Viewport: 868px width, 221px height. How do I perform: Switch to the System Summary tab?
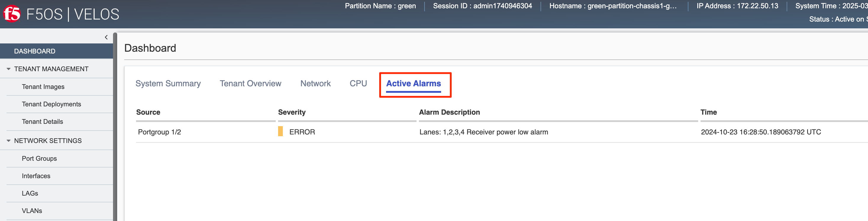(x=168, y=83)
